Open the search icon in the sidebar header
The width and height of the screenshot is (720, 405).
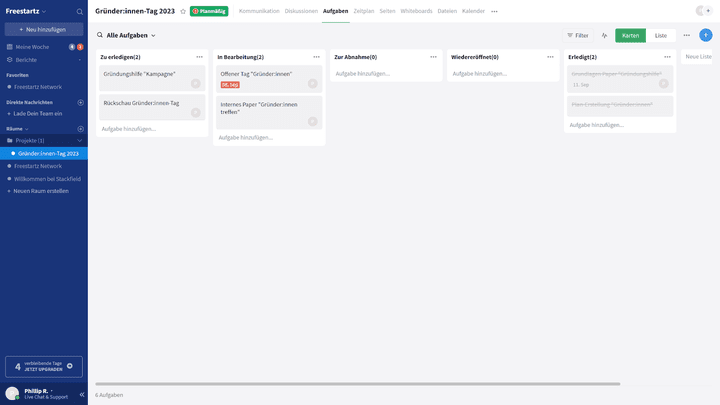(x=79, y=11)
